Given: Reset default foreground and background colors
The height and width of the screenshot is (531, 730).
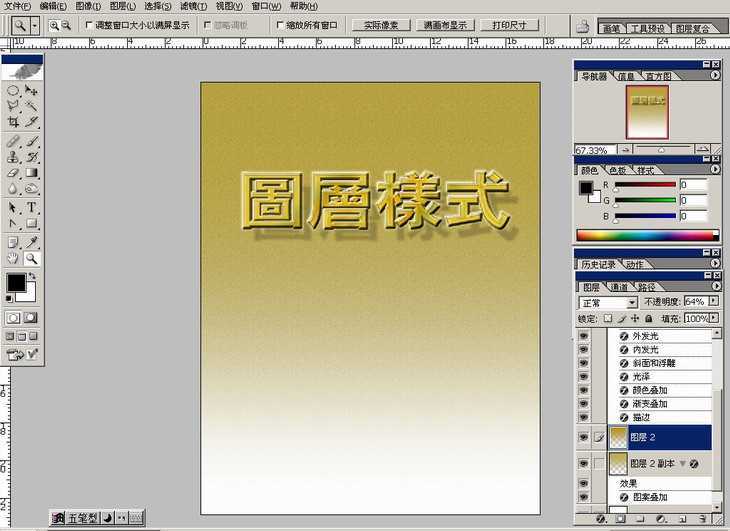Looking at the screenshot, I should [x=9, y=298].
